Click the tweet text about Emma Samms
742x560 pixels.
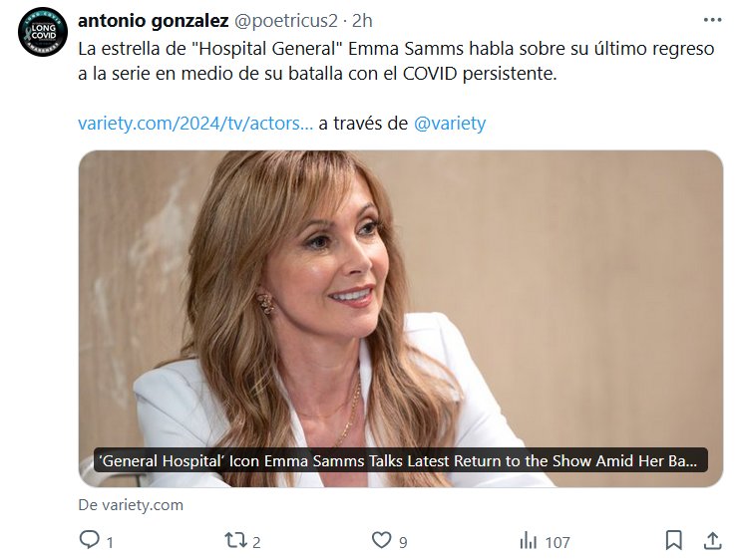396,62
